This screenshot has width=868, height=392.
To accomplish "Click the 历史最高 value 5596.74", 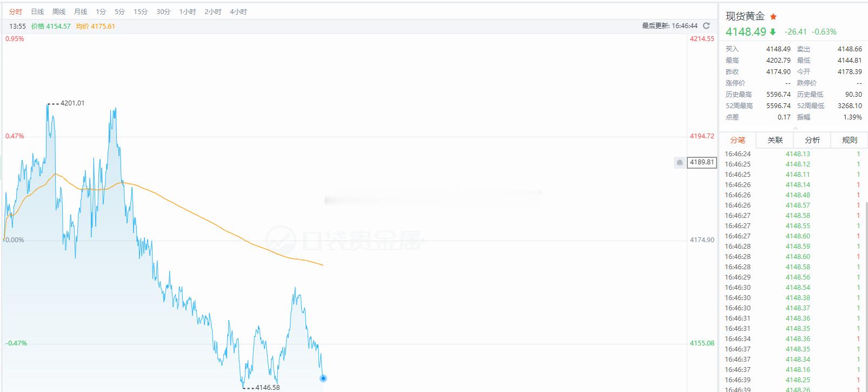I will tap(778, 95).
